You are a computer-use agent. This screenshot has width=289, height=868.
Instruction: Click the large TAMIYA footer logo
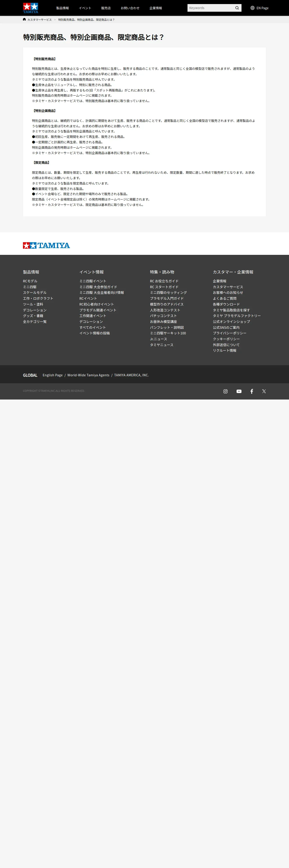coord(46,245)
